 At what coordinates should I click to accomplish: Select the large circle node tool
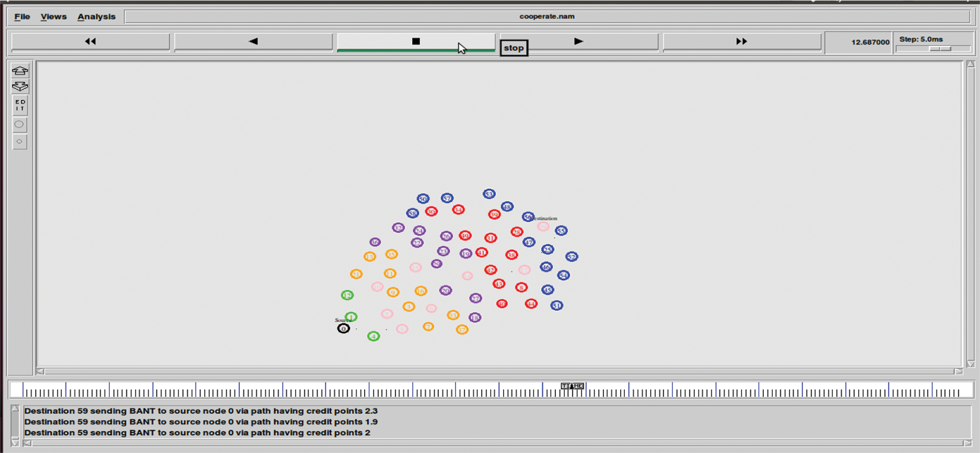click(x=20, y=125)
